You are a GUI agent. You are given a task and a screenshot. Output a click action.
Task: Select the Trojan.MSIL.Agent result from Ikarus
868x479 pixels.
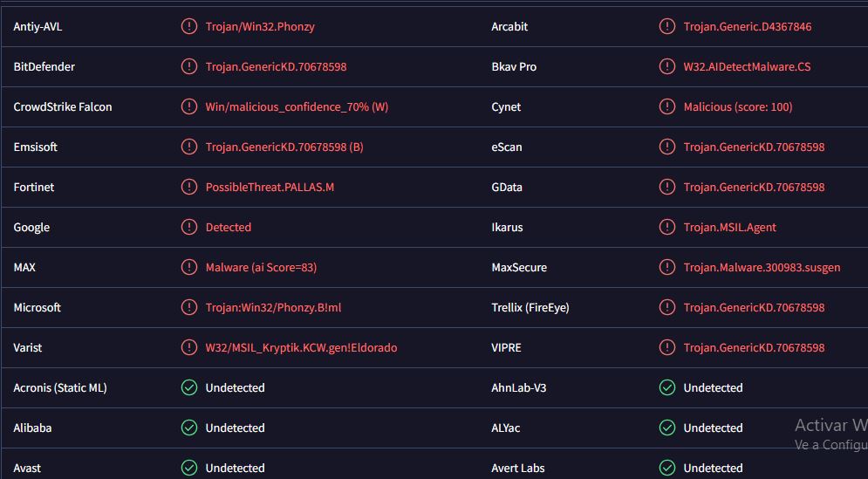coord(729,227)
